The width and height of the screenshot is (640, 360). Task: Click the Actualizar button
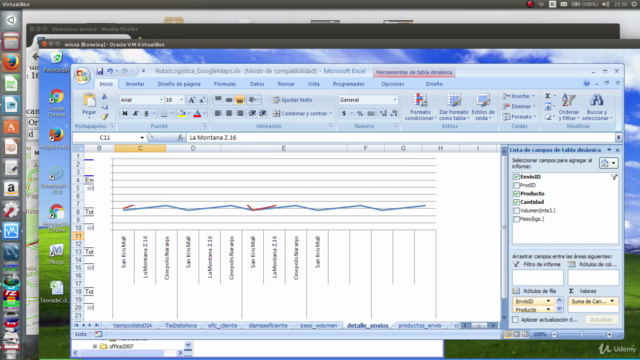click(601, 320)
